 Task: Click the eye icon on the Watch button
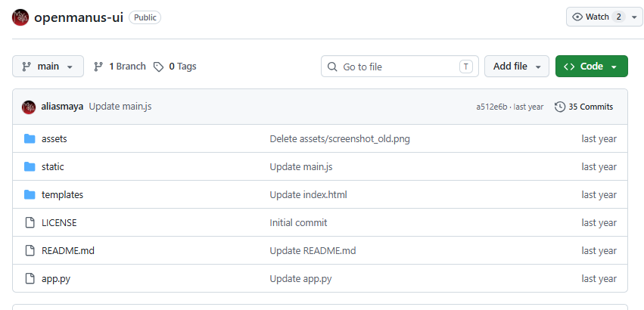coord(577,17)
